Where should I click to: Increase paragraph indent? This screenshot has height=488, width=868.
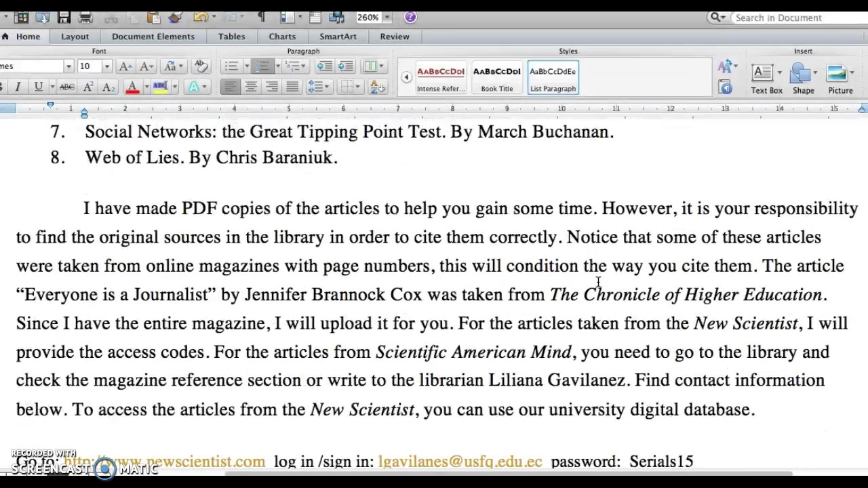346,66
